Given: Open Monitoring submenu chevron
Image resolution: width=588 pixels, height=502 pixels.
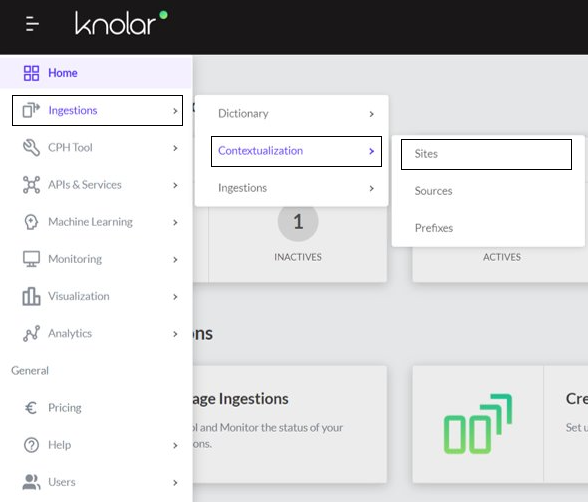Looking at the screenshot, I should point(175,259).
